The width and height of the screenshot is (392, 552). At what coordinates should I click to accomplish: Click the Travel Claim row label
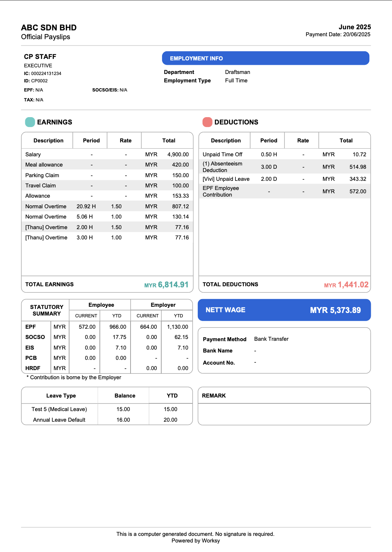coord(41,186)
